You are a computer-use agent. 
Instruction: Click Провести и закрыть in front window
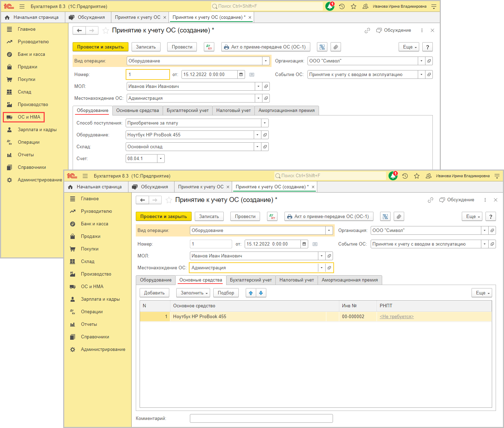click(x=164, y=216)
